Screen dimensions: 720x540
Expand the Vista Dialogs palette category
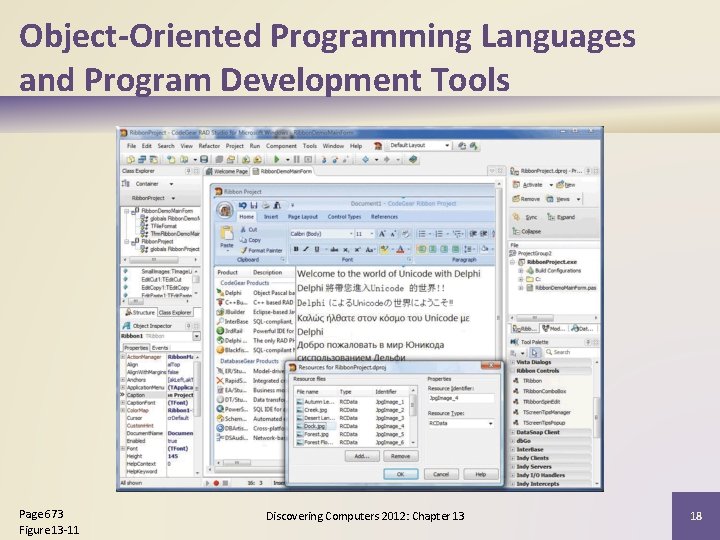pos(513,362)
